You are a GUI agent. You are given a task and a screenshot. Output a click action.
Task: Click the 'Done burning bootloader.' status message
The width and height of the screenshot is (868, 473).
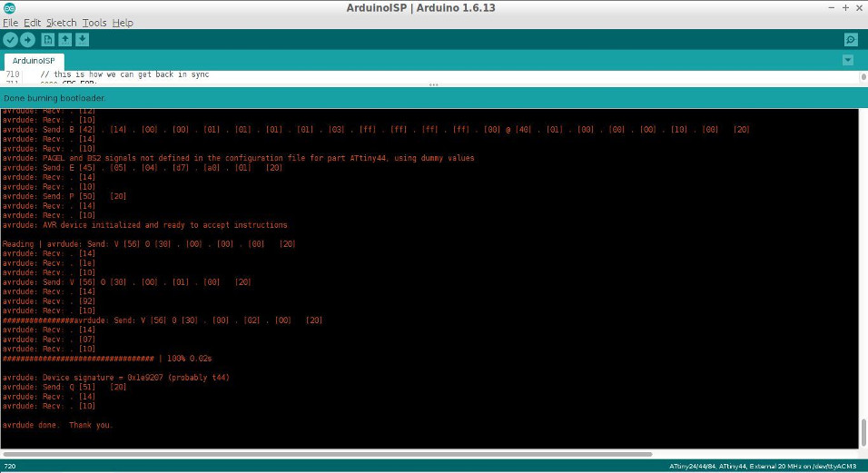click(54, 98)
